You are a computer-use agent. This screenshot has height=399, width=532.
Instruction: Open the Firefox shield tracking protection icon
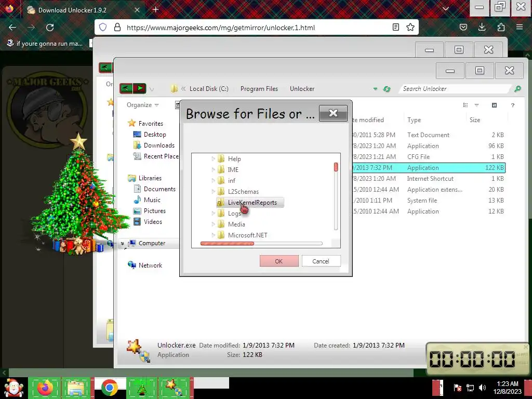pos(103,28)
